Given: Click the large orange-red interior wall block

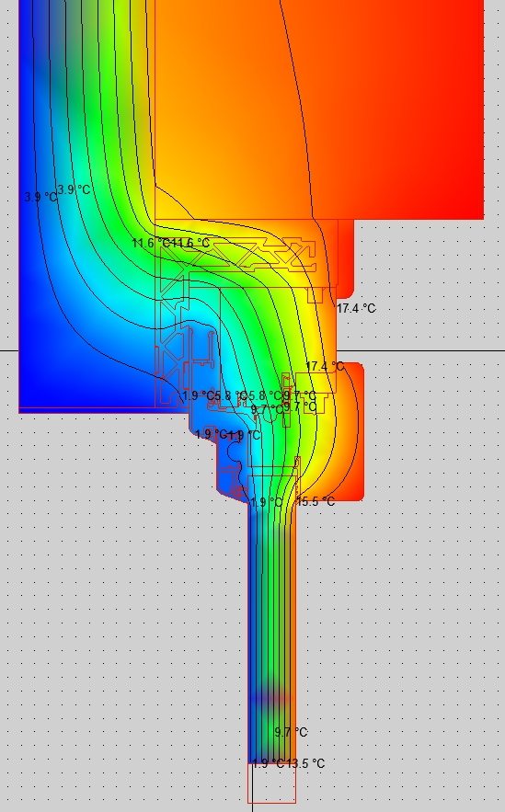Looking at the screenshot, I should [319, 109].
